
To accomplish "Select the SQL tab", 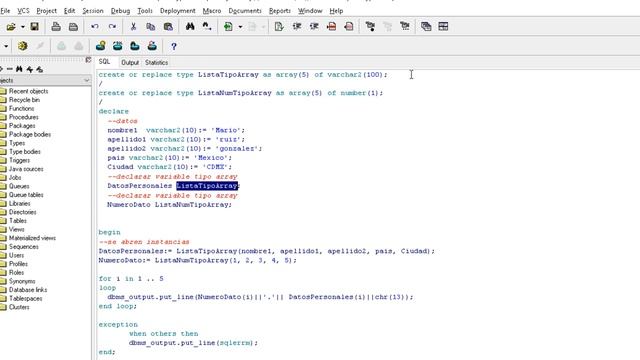I will (x=104, y=62).
